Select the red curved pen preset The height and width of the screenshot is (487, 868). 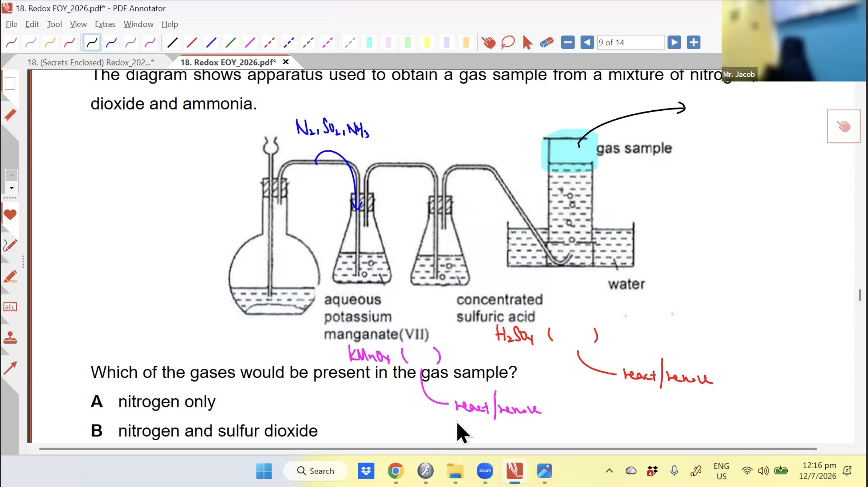70,43
